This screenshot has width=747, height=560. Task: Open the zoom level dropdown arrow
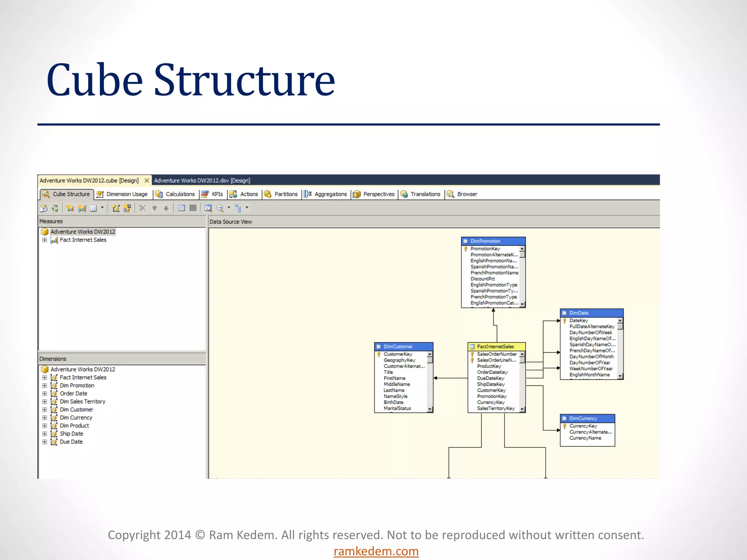pos(229,208)
